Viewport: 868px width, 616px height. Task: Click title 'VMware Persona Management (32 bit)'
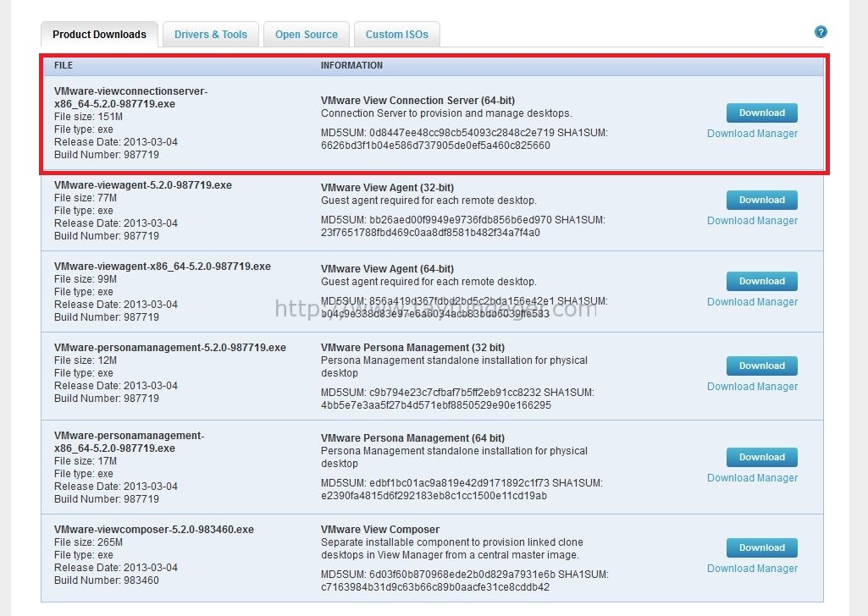[413, 348]
